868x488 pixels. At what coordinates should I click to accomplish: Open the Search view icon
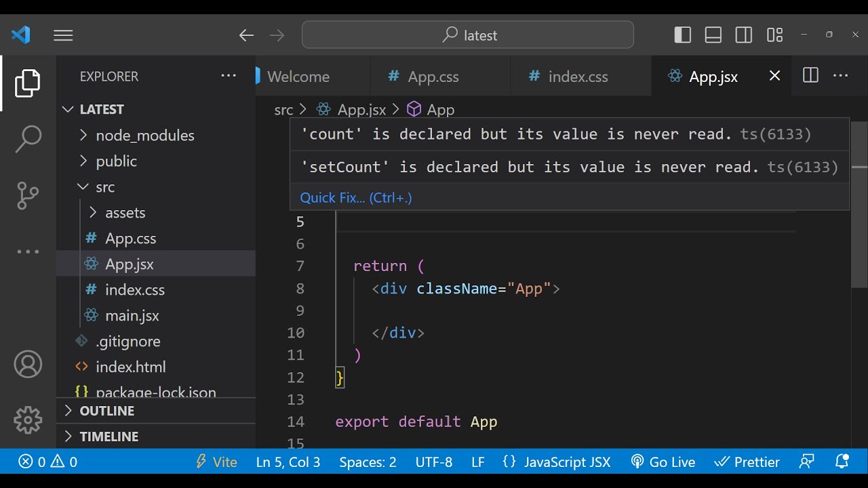[28, 139]
